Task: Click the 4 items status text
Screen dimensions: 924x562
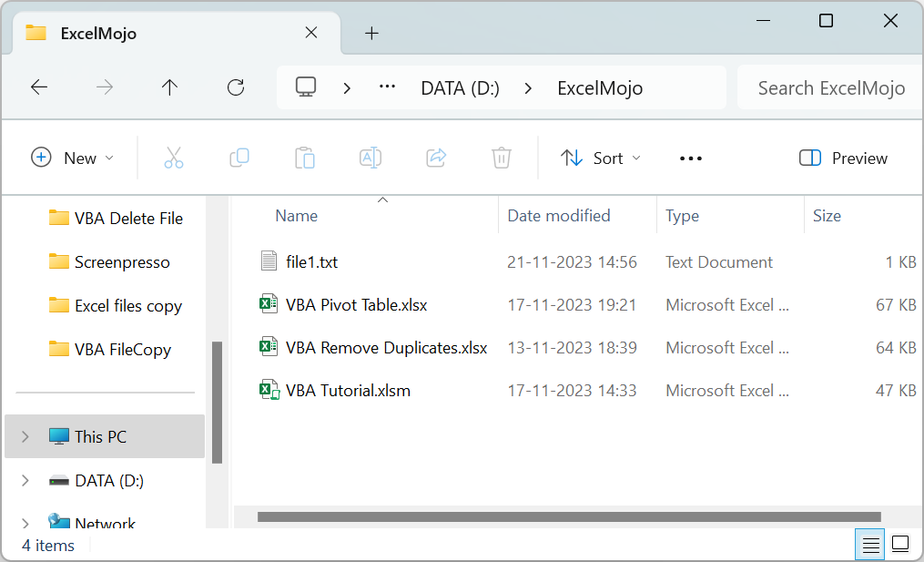Action: (48, 546)
